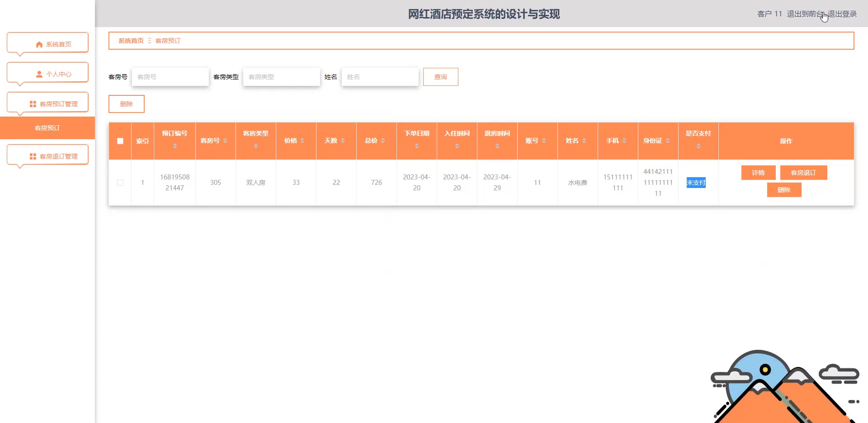868x423 pixels.
Task: Open the 客房预订 submenu item
Action: (47, 128)
